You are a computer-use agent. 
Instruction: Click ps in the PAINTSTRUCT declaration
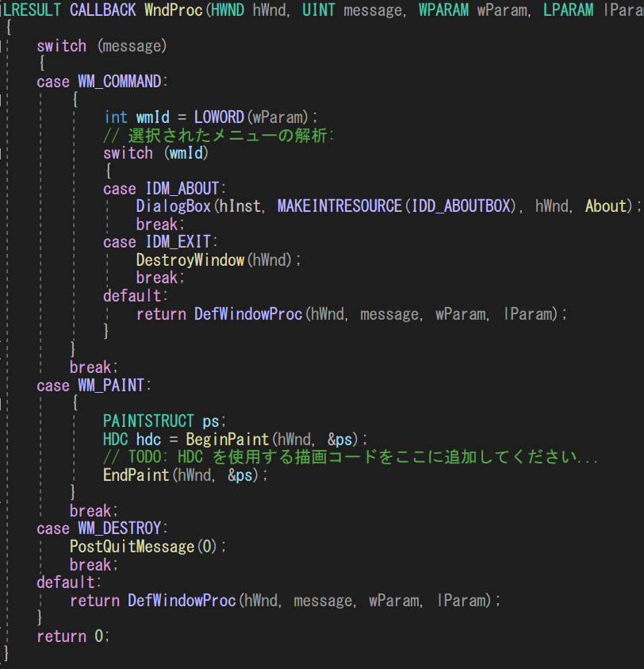(211, 421)
